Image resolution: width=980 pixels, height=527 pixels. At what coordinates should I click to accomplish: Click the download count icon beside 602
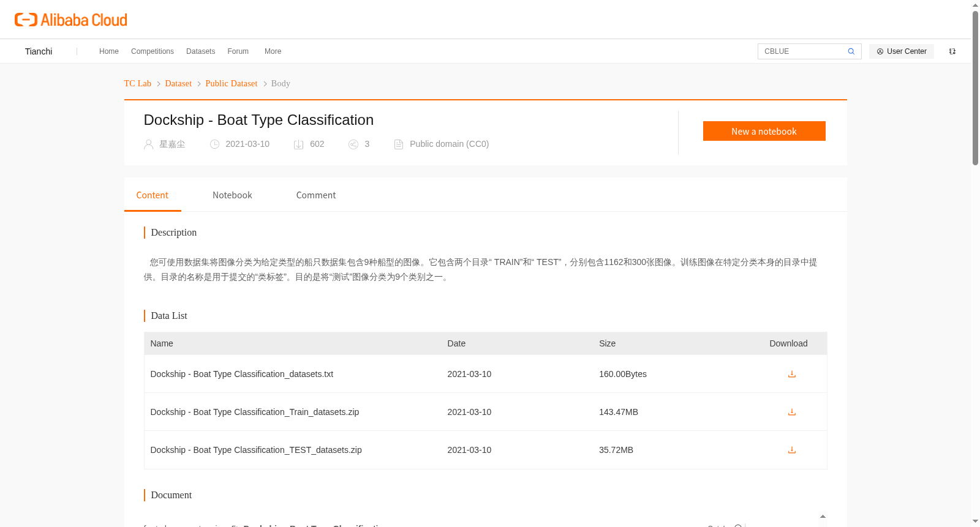pos(299,144)
